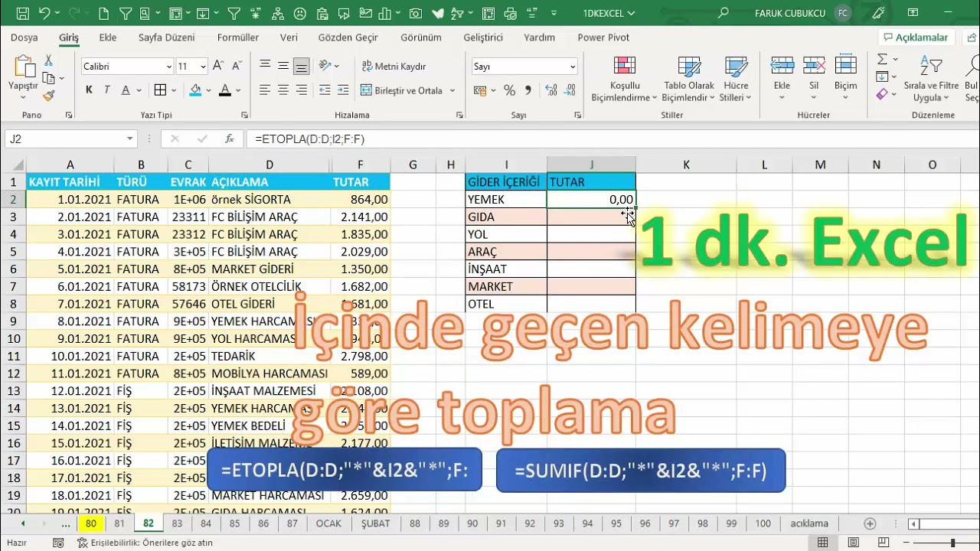Open the font size dropdown

(x=203, y=67)
